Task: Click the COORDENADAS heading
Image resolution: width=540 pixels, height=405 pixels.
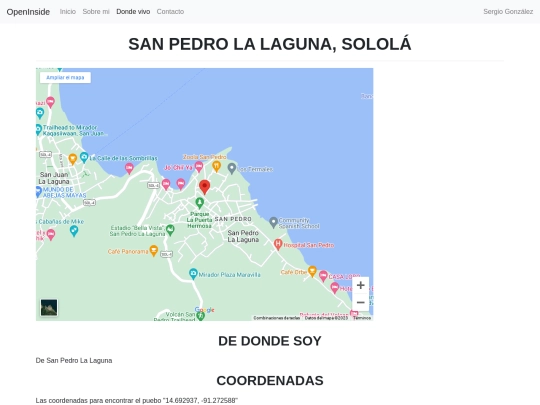Action: click(x=270, y=381)
